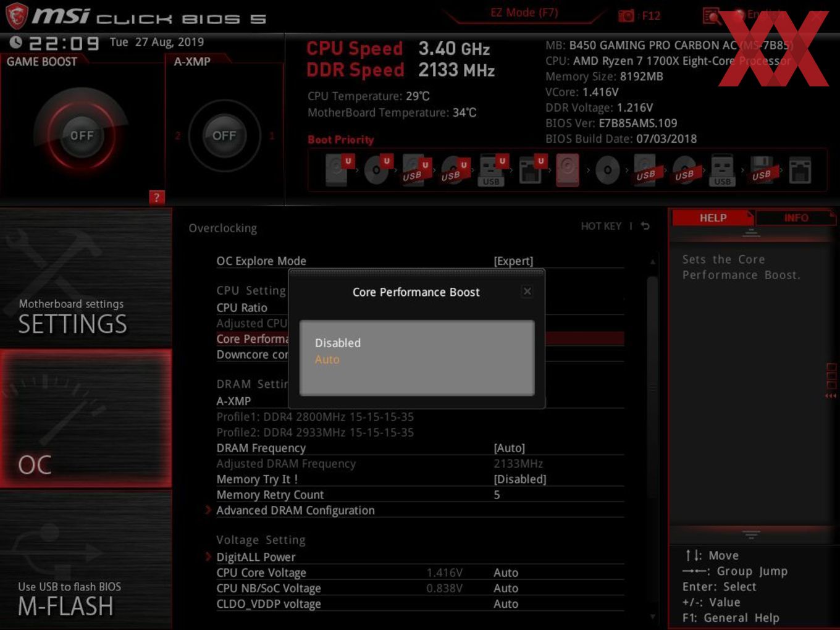Select A-XMP profile number 2

[x=178, y=136]
